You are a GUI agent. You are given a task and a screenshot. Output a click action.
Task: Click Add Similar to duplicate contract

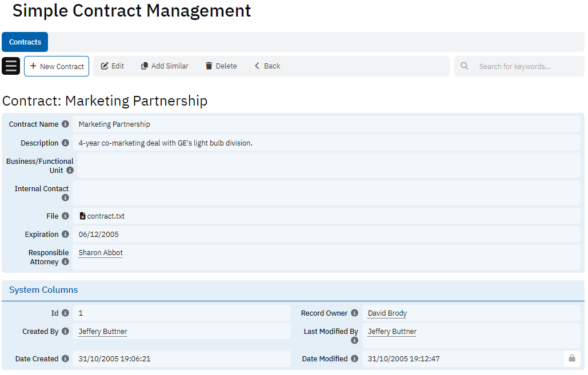point(165,66)
